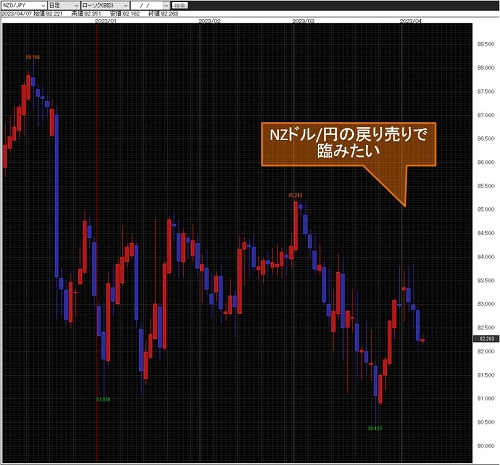Click the current price tag 82.263 on axis
Viewport: 500px width, 465px height.
tap(486, 339)
